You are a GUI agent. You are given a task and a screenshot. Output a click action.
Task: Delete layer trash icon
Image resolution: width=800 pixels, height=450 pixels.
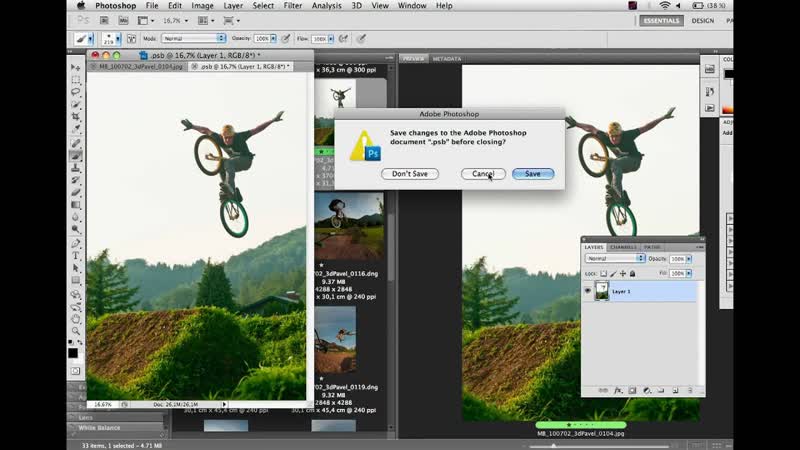click(690, 390)
